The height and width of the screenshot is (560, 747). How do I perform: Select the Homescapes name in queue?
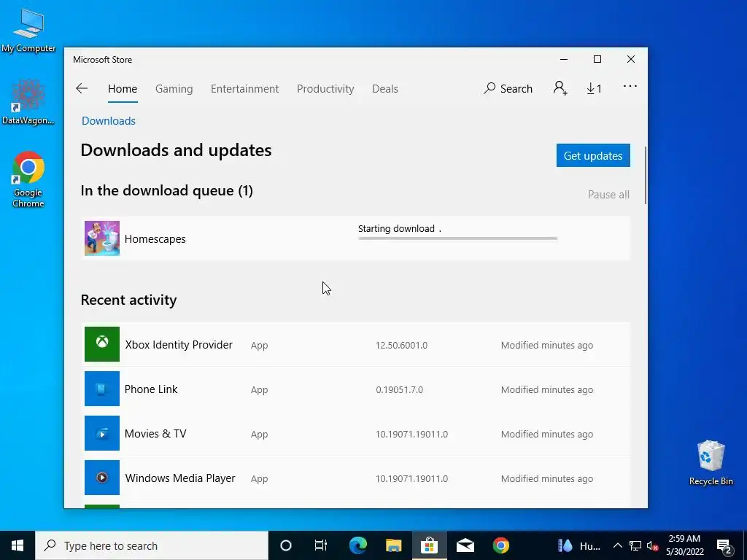click(x=155, y=239)
